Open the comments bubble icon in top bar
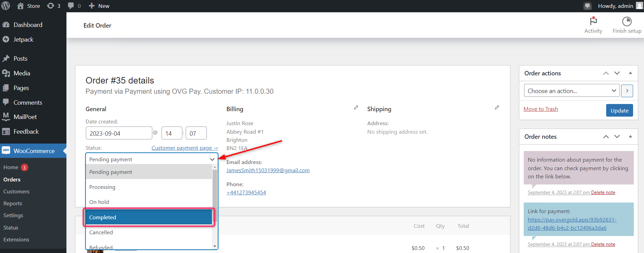The width and height of the screenshot is (644, 253). 74,6
